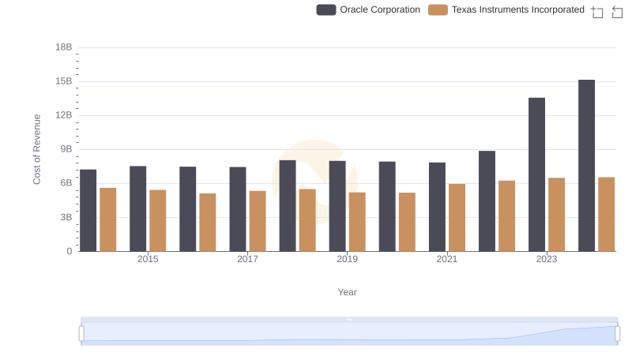This screenshot has width=632, height=364.
Task: Click the Oracle bar for 2018
Action: pos(288,206)
